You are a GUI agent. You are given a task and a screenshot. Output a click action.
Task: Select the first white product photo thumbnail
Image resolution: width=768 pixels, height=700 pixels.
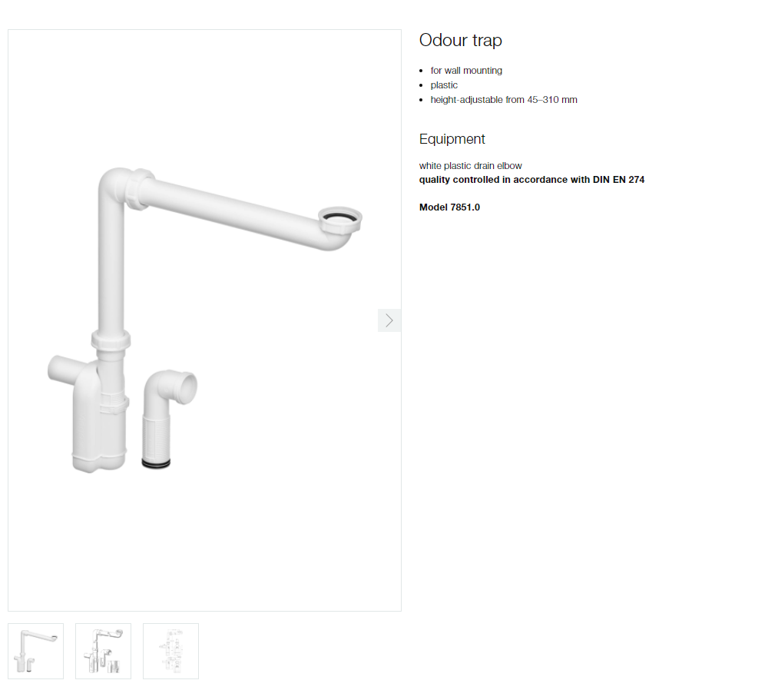36,651
